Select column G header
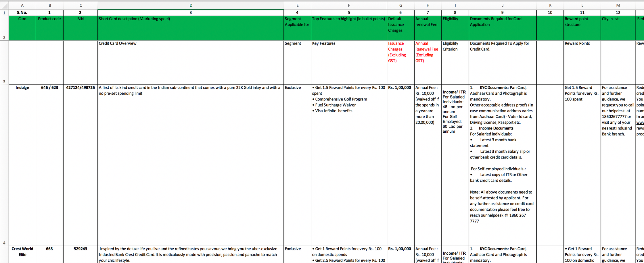This screenshot has height=263, width=644. 401,5
